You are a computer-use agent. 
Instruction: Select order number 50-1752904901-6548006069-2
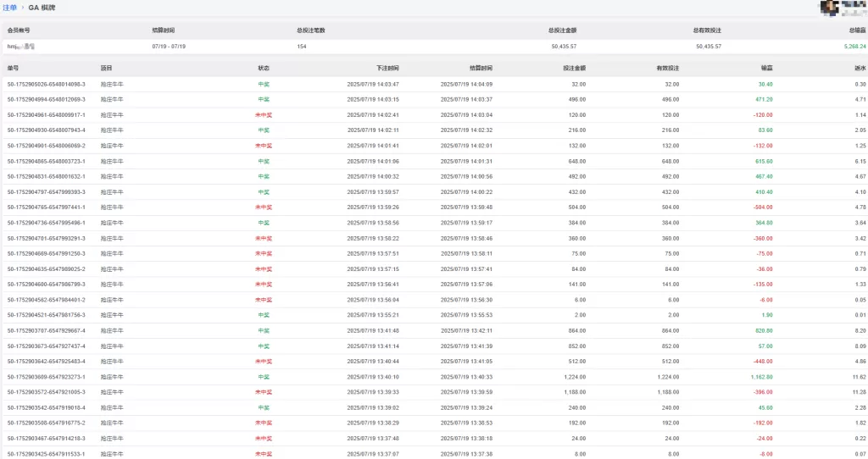pos(47,146)
